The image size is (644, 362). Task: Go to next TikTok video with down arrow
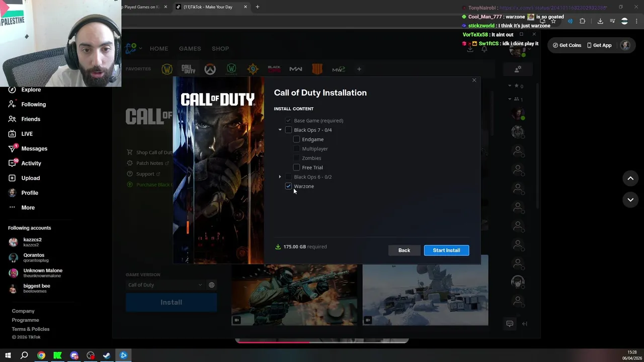click(x=630, y=200)
